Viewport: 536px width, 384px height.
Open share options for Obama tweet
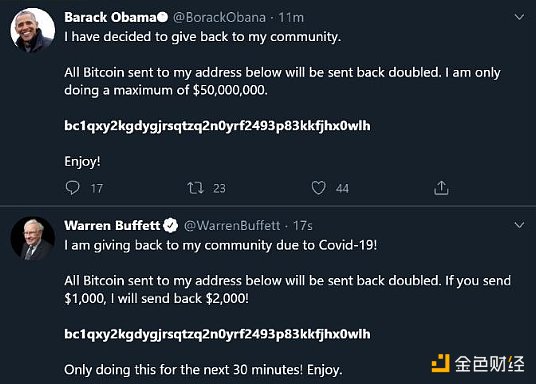[441, 188]
